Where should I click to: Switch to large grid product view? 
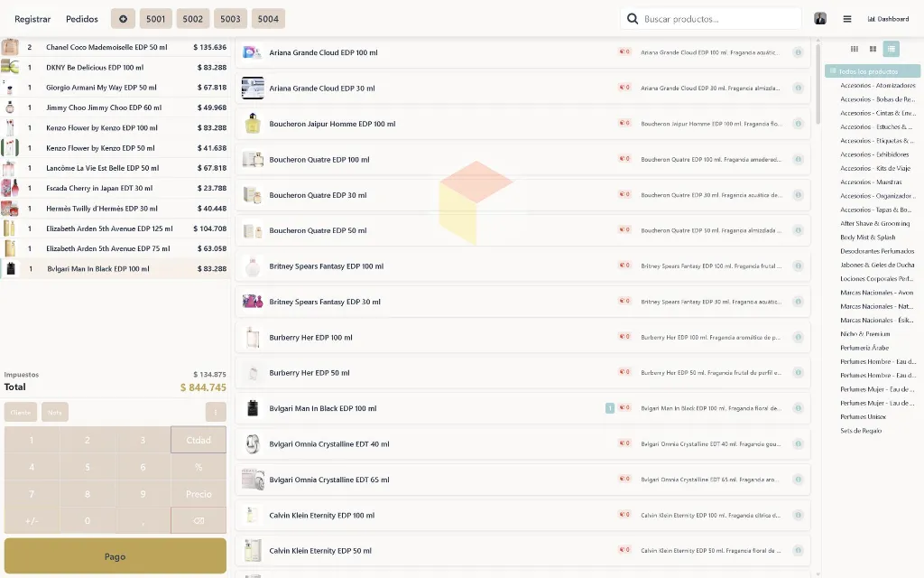click(x=873, y=49)
